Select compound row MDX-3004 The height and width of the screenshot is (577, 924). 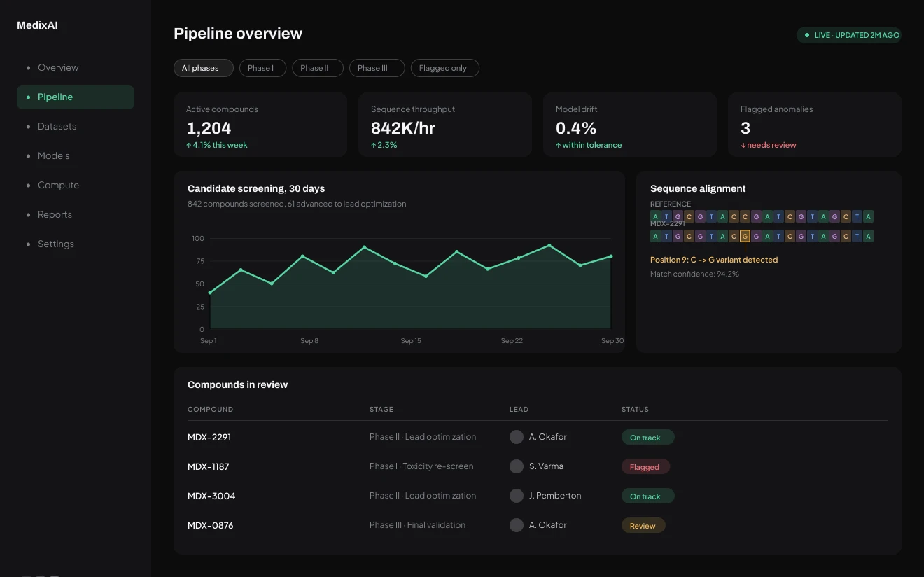(538, 496)
